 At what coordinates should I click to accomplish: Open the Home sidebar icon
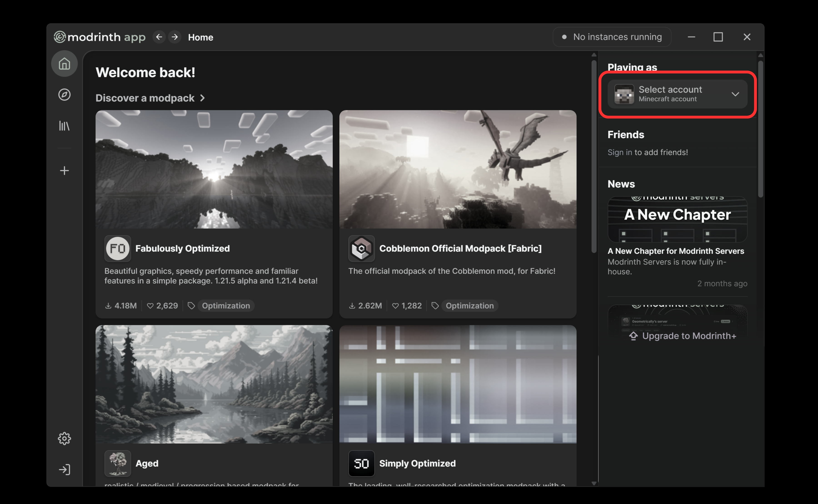[64, 64]
